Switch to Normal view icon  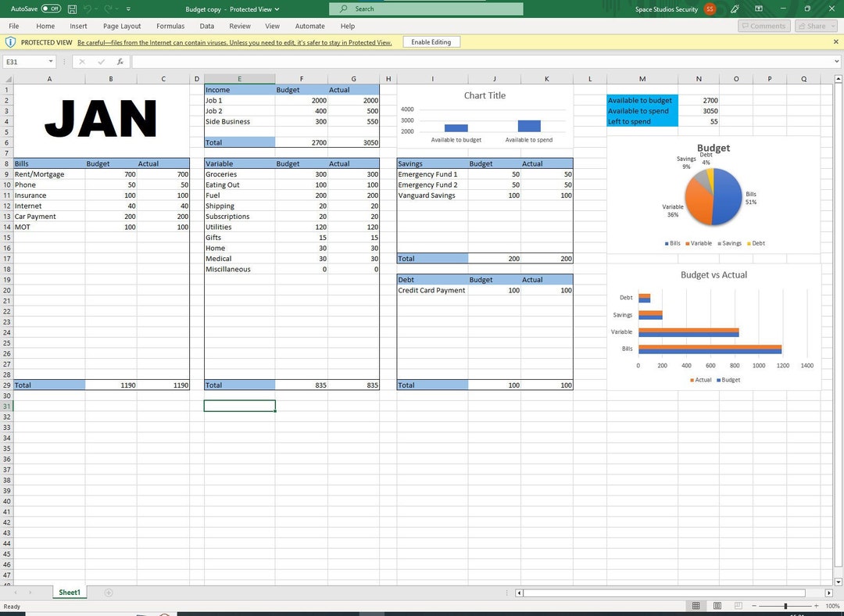pos(696,607)
